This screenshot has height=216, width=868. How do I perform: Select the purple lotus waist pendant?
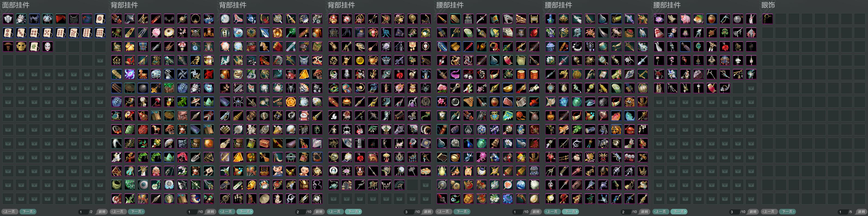659,19
